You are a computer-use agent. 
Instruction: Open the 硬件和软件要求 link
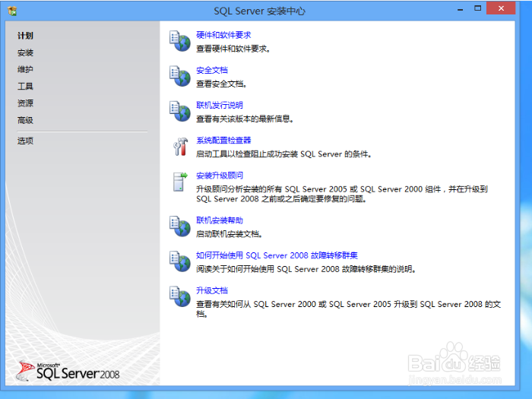[223, 35]
